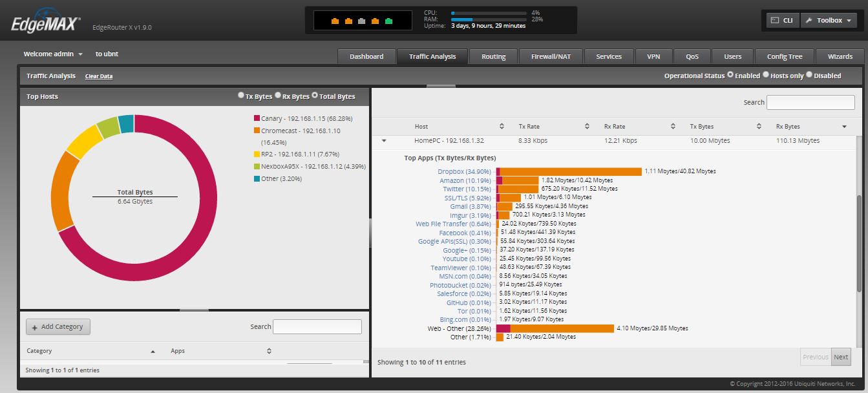Screen dimensions: 868x393
Task: Sort by the Rx Bytes descending arrow
Action: click(x=844, y=127)
